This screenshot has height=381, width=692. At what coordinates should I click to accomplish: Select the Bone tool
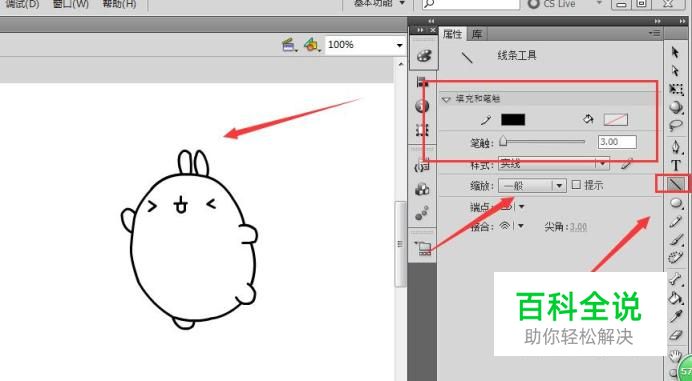click(676, 279)
